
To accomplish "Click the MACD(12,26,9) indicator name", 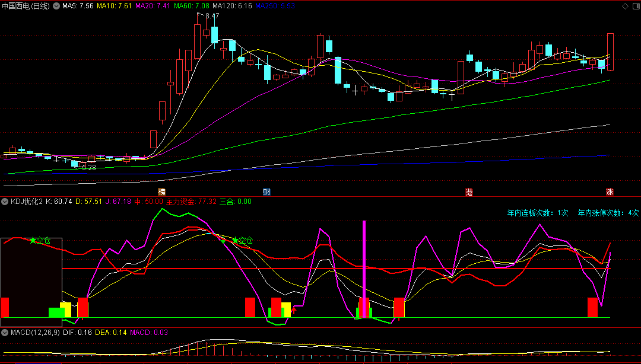I will 35,333.
